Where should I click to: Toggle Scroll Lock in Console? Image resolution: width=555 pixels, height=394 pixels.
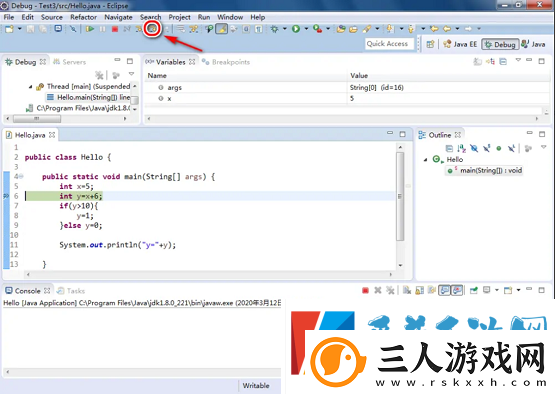[x=419, y=291]
